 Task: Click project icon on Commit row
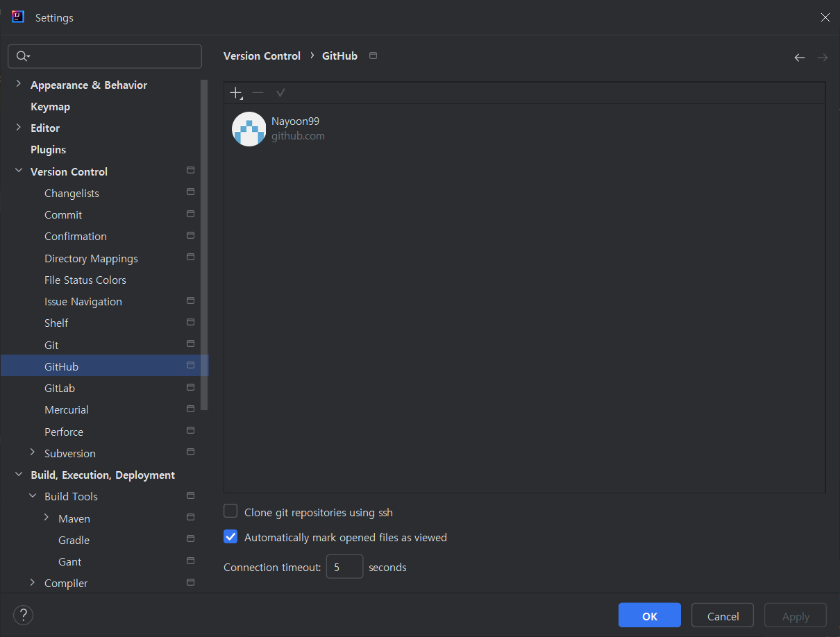pos(190,214)
